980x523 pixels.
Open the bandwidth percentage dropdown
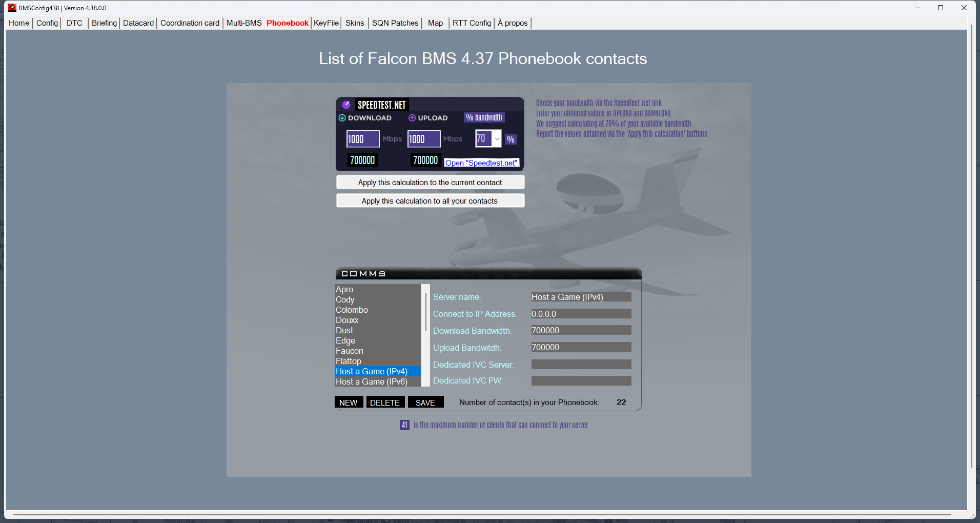coord(497,138)
